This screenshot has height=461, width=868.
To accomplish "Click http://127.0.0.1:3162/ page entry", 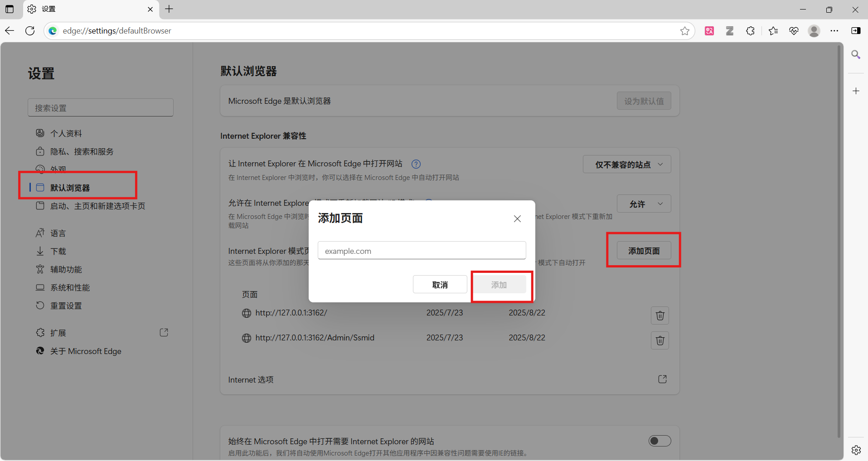I will click(291, 313).
